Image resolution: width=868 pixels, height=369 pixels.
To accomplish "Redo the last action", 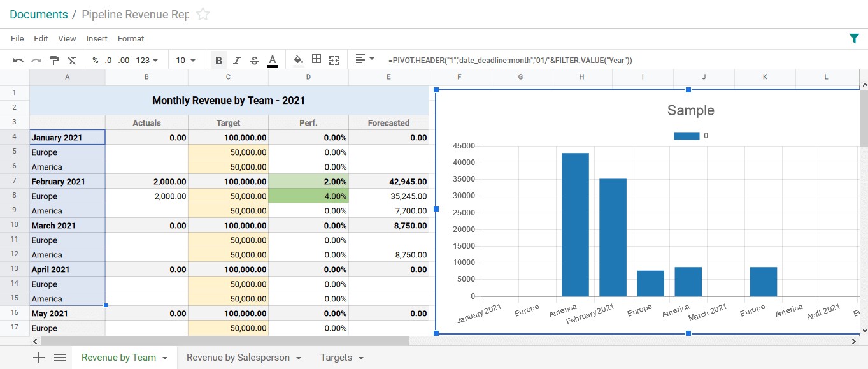I will (x=36, y=60).
